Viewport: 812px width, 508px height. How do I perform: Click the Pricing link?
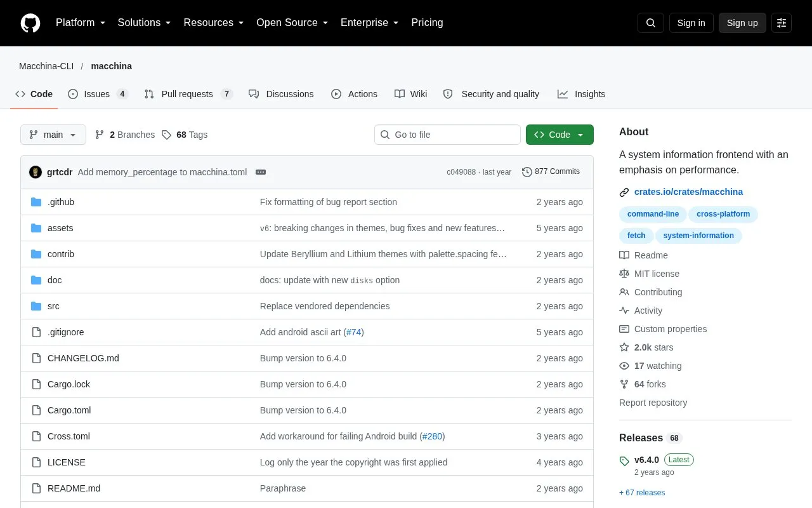(x=427, y=23)
